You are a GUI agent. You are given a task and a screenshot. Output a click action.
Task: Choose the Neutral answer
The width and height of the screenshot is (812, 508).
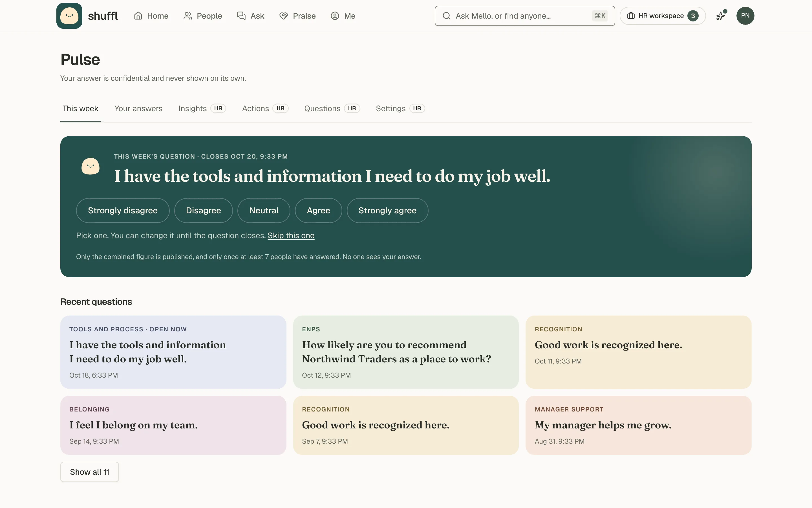pyautogui.click(x=264, y=210)
